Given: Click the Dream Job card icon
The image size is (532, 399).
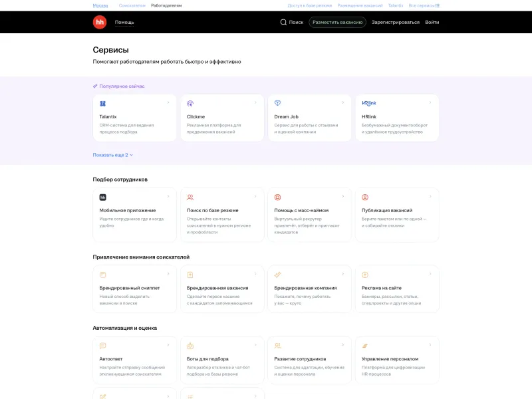Looking at the screenshot, I should [x=277, y=103].
